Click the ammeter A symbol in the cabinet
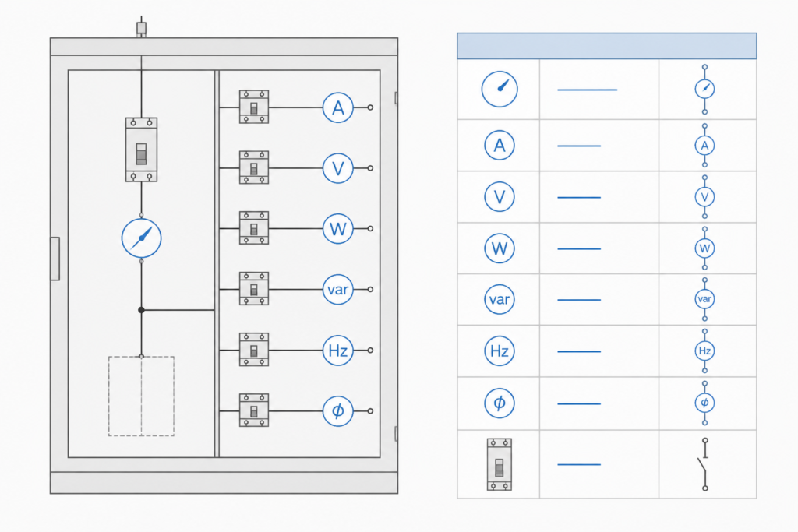Viewport: 798px width, 532px height. (338, 107)
